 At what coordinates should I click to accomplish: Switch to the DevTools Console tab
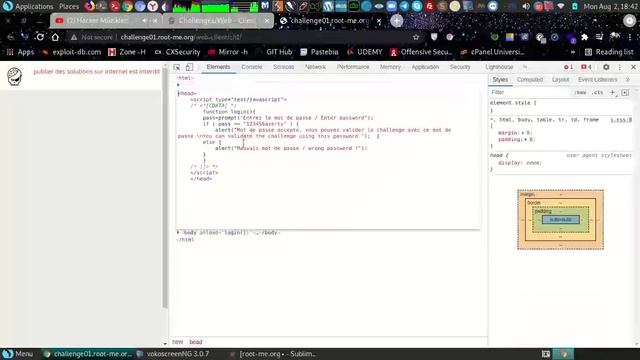(x=251, y=67)
